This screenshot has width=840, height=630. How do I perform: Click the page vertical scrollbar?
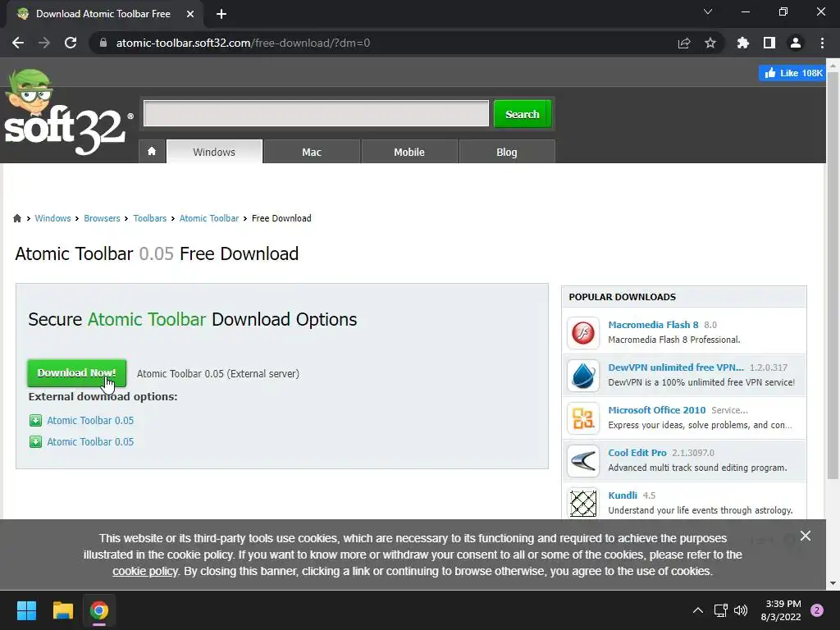(833, 276)
